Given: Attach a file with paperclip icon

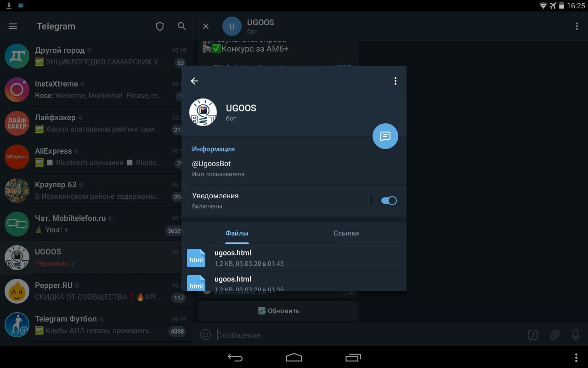Looking at the screenshot, I should [554, 335].
